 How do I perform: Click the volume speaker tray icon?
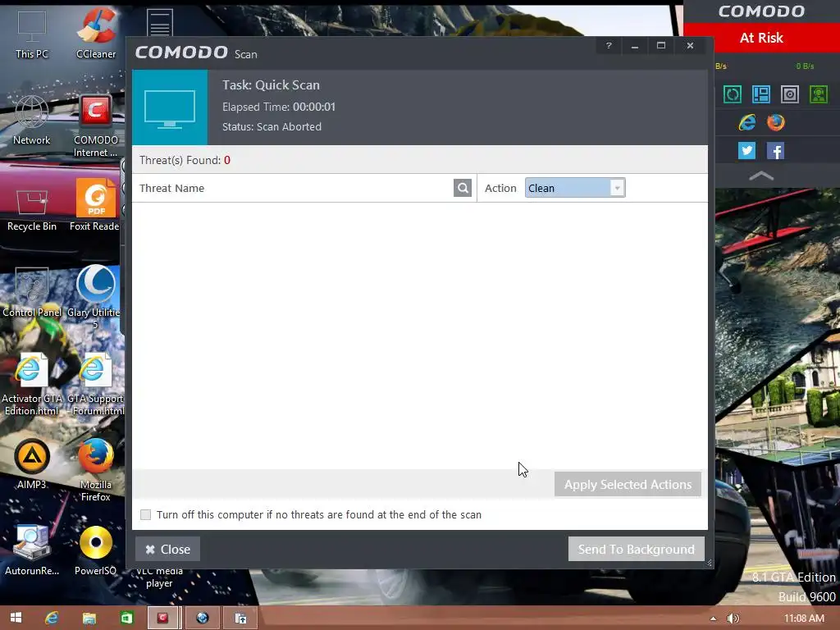(x=733, y=619)
